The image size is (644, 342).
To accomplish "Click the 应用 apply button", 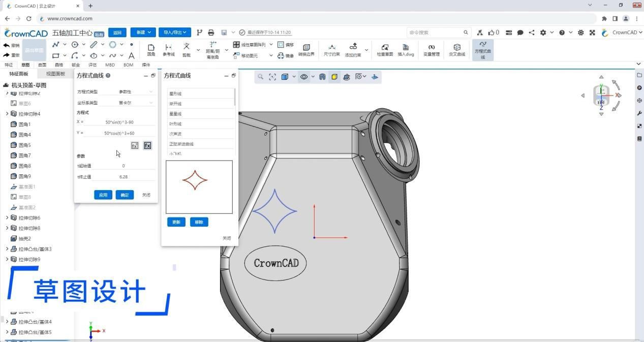I will pos(103,195).
